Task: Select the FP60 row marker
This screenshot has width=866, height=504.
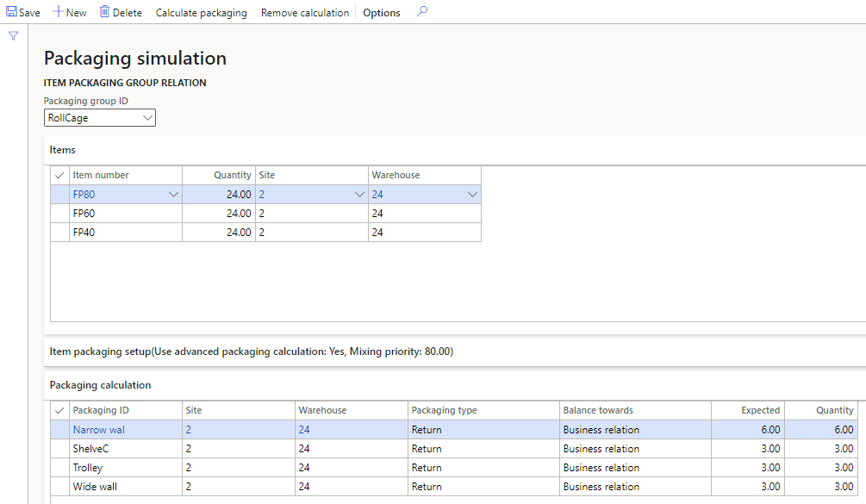Action: pos(59,214)
